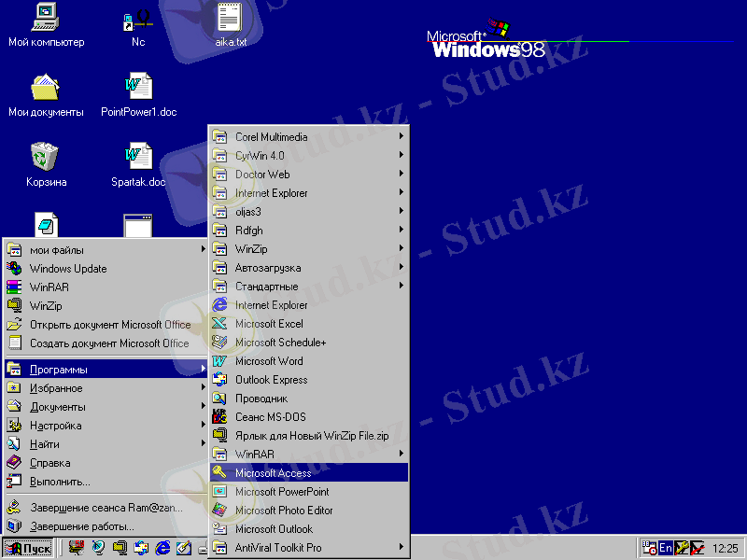Expand the AntiViral Toolkit Pro submenu

[278, 548]
